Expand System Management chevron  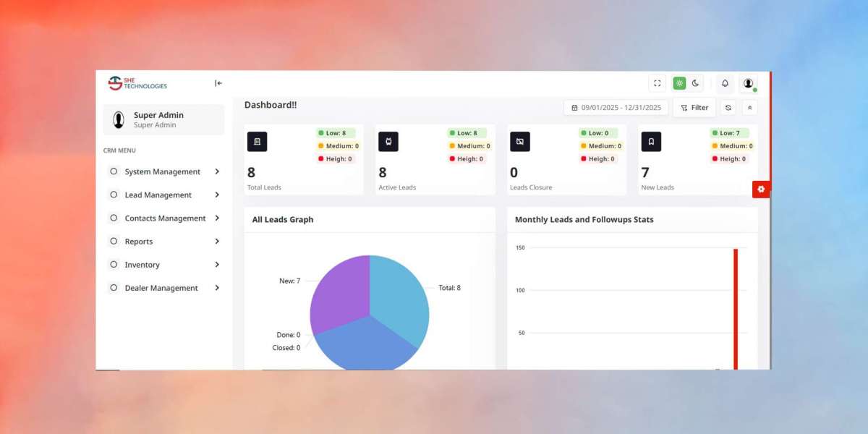point(217,171)
